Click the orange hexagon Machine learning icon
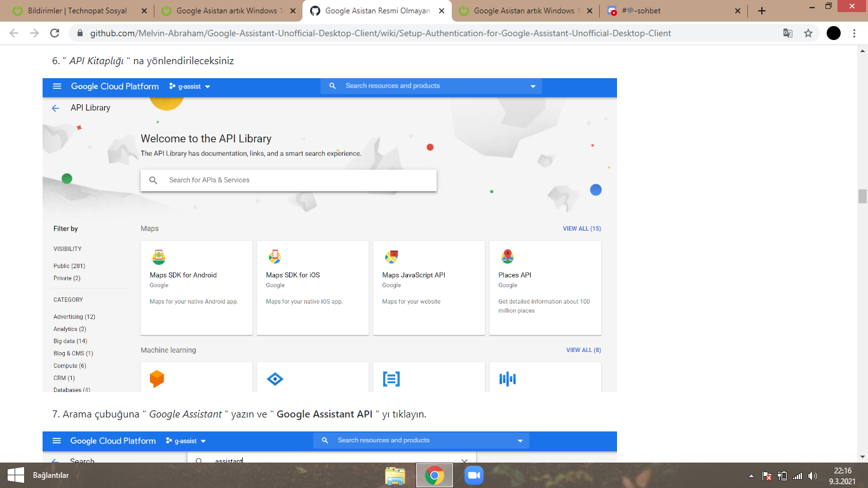This screenshot has width=868, height=488. click(x=157, y=379)
